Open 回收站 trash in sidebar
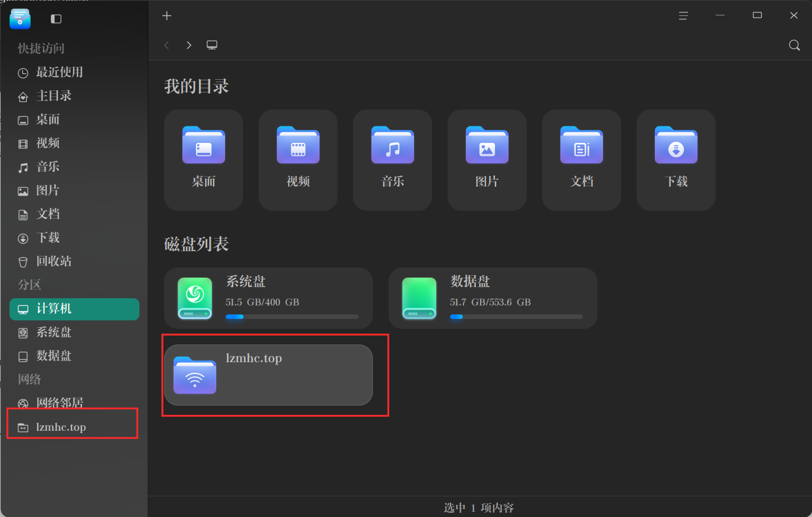This screenshot has width=812, height=517. (x=74, y=261)
